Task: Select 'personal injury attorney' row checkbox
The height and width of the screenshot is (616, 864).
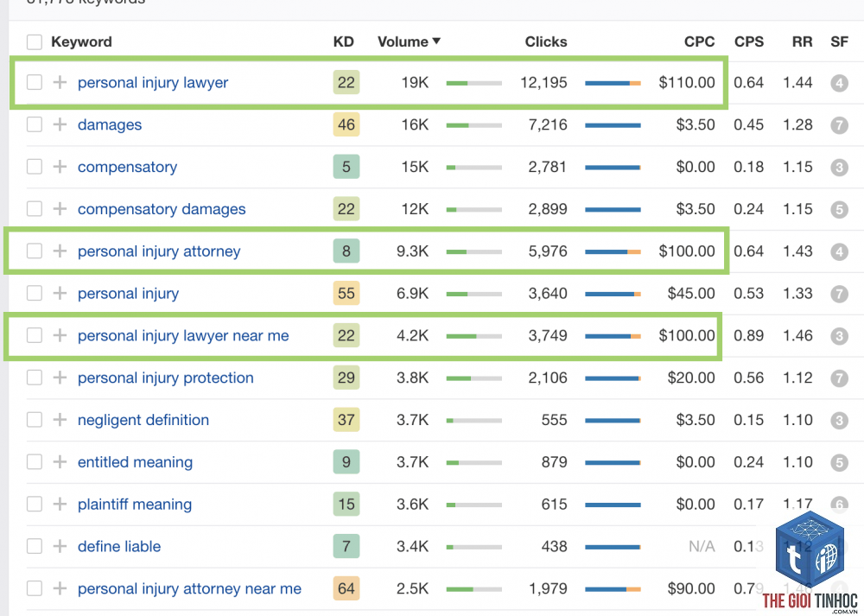Action: click(35, 251)
